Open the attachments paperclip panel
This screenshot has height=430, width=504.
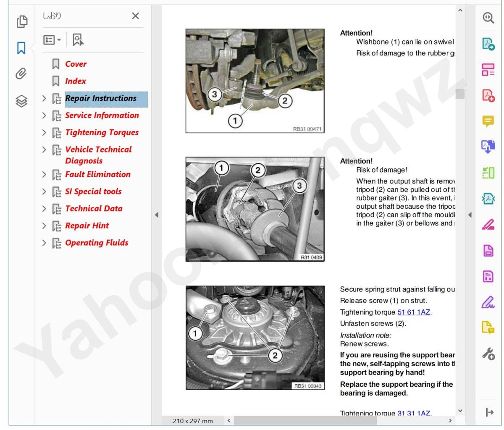coord(21,74)
